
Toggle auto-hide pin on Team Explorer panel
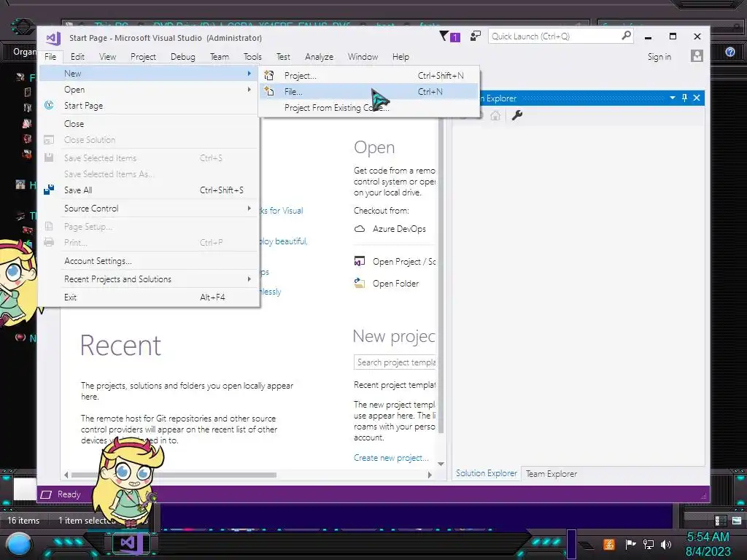[684, 98]
